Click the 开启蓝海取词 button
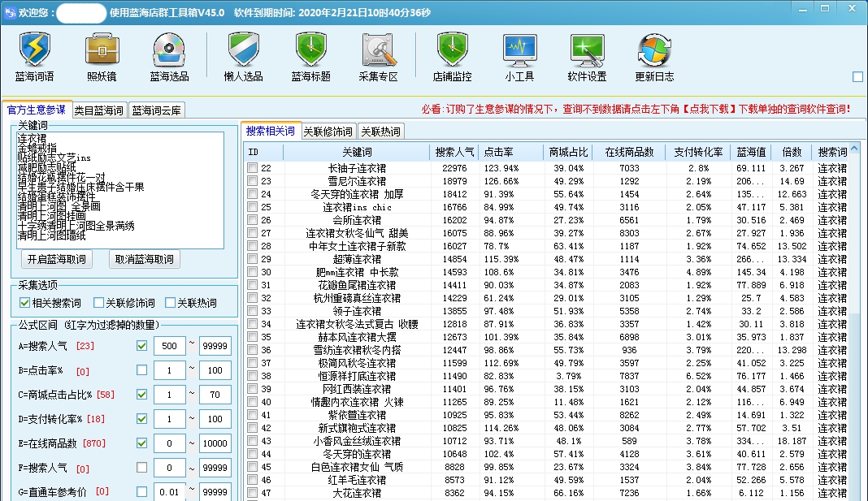Image resolution: width=868 pixels, height=501 pixels. pos(55,259)
